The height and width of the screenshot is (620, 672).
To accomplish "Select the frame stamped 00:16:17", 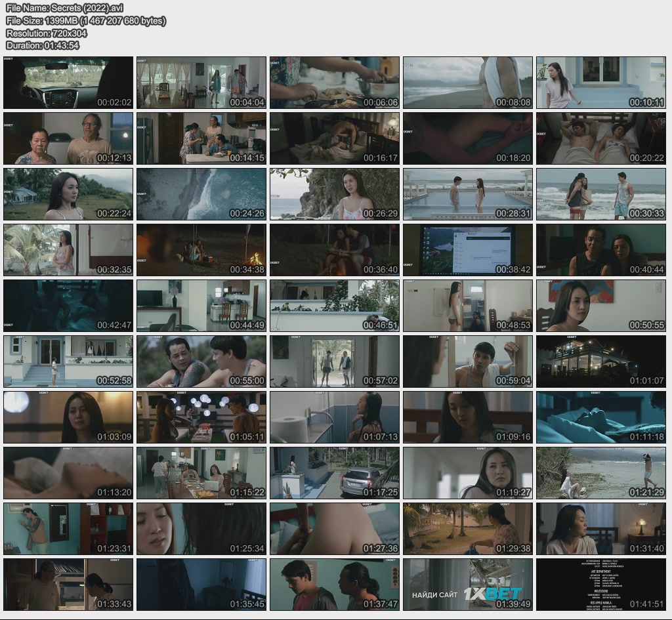I will pos(335,138).
